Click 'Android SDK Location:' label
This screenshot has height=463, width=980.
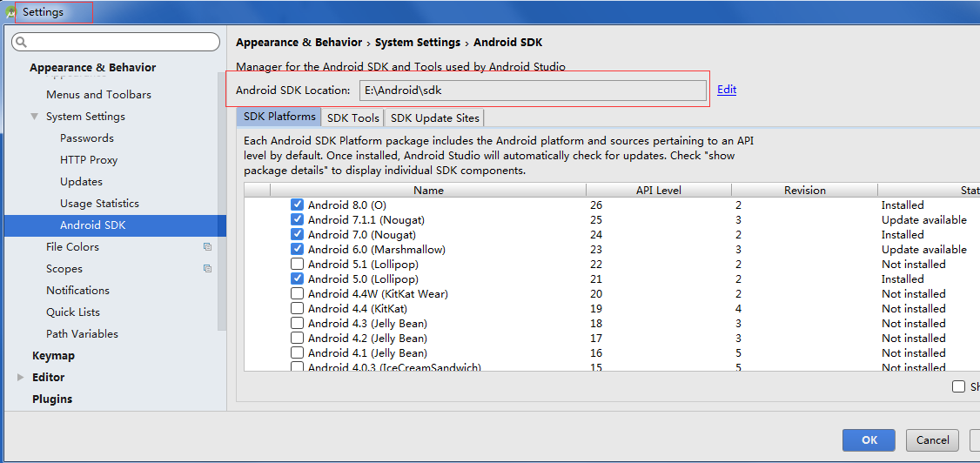pyautogui.click(x=293, y=90)
